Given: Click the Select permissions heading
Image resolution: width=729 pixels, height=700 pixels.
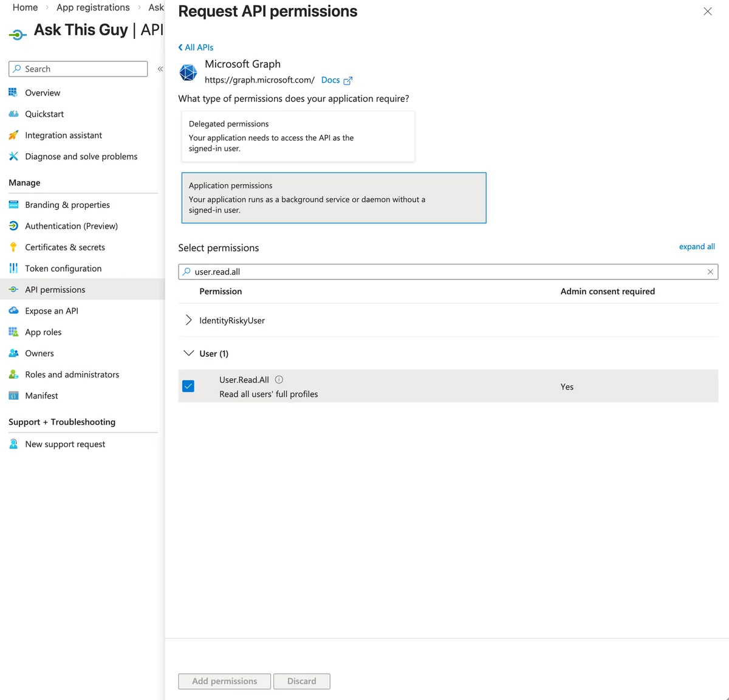Looking at the screenshot, I should click(x=219, y=247).
